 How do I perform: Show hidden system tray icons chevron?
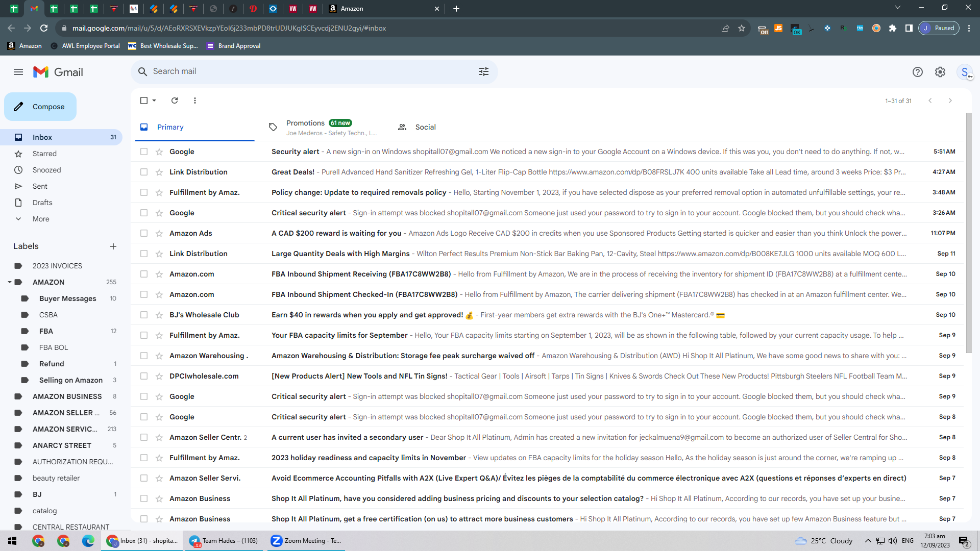[x=868, y=541]
